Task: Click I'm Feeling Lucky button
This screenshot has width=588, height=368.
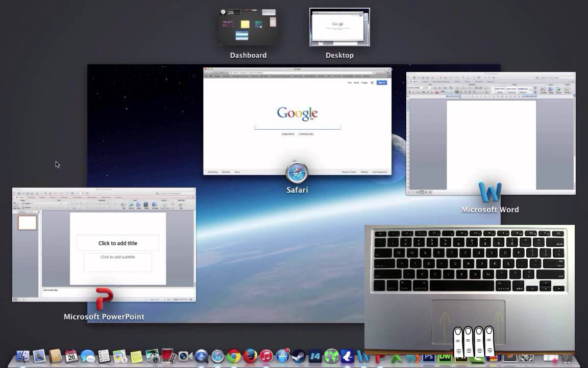Action: pyautogui.click(x=306, y=134)
